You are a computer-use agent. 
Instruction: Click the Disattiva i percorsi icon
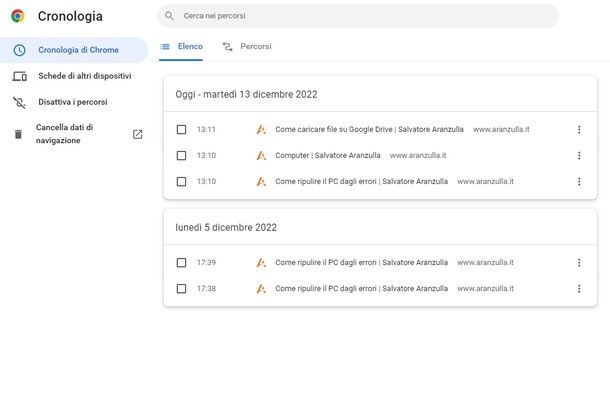(19, 102)
